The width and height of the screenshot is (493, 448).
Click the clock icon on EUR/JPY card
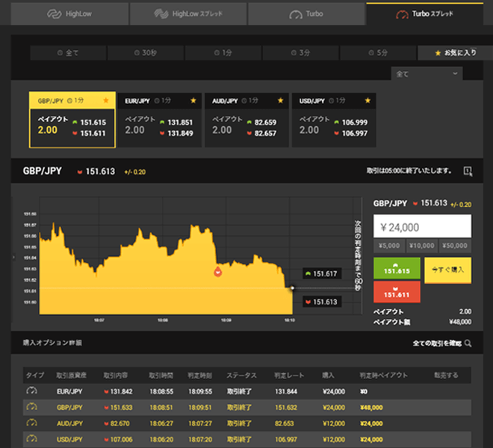coord(157,101)
